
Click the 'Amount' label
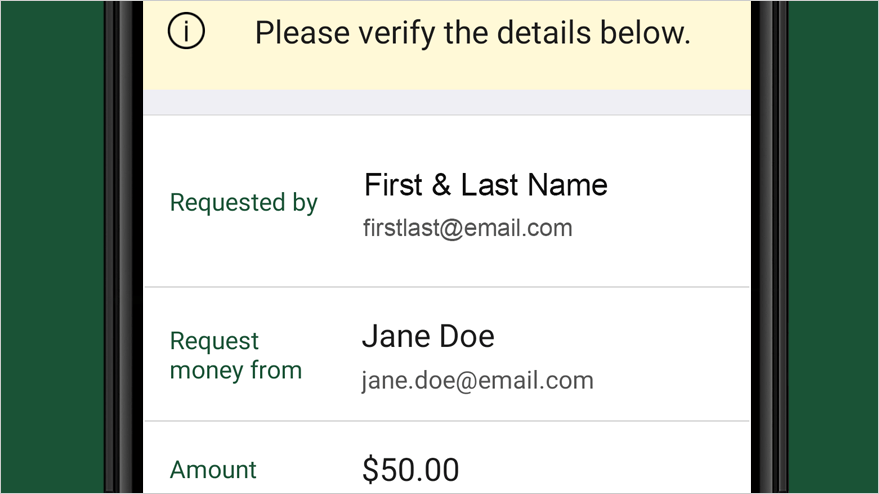[213, 470]
